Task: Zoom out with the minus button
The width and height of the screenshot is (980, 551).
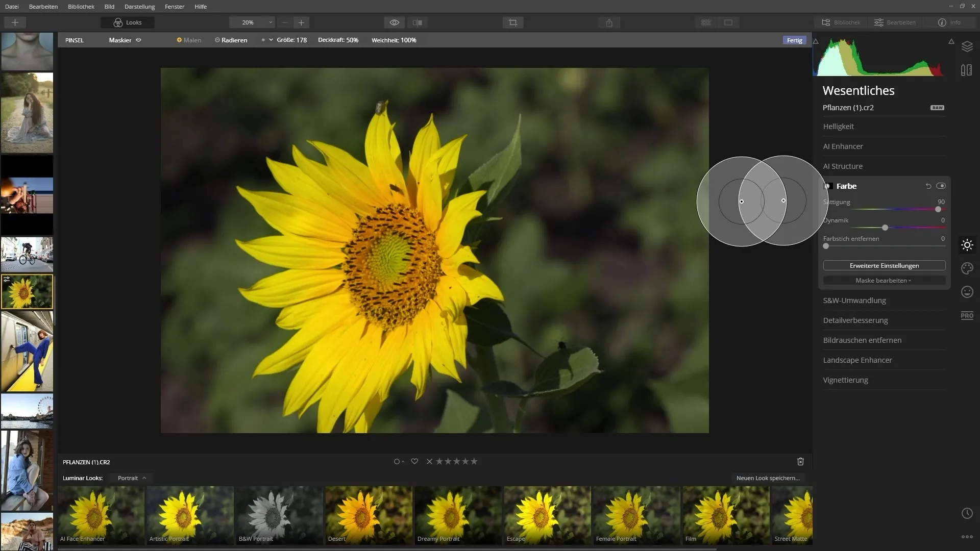Action: point(285,22)
